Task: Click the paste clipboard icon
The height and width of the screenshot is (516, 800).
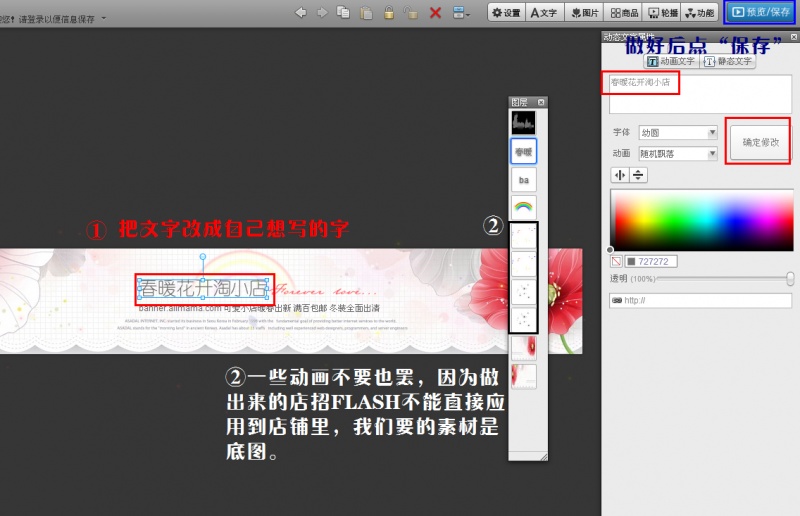Action: point(366,12)
